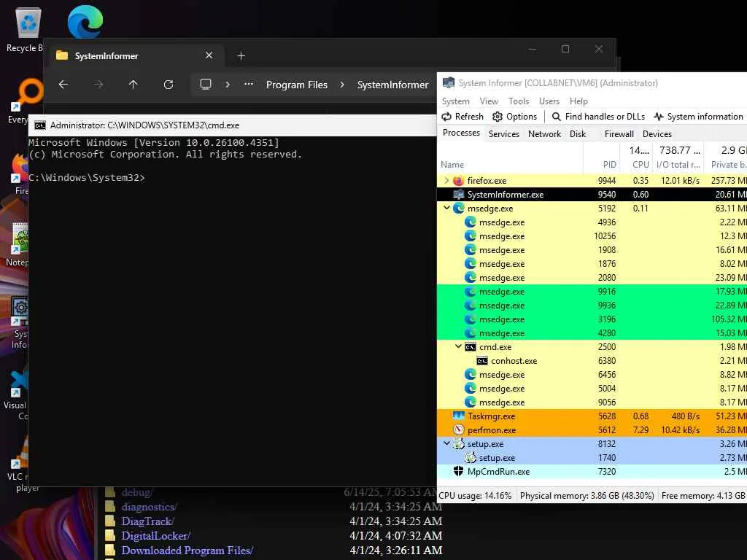The width and height of the screenshot is (747, 560).
Task: Add a new File Explorer tab
Action: point(241,55)
